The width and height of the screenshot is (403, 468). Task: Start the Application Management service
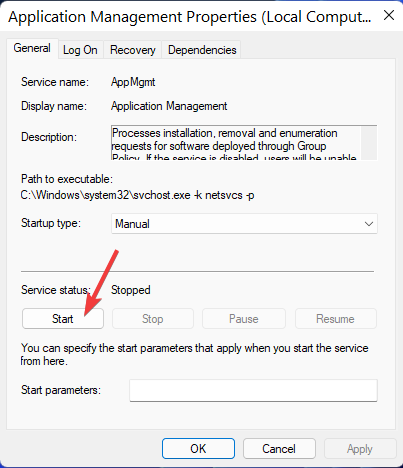[x=63, y=319]
